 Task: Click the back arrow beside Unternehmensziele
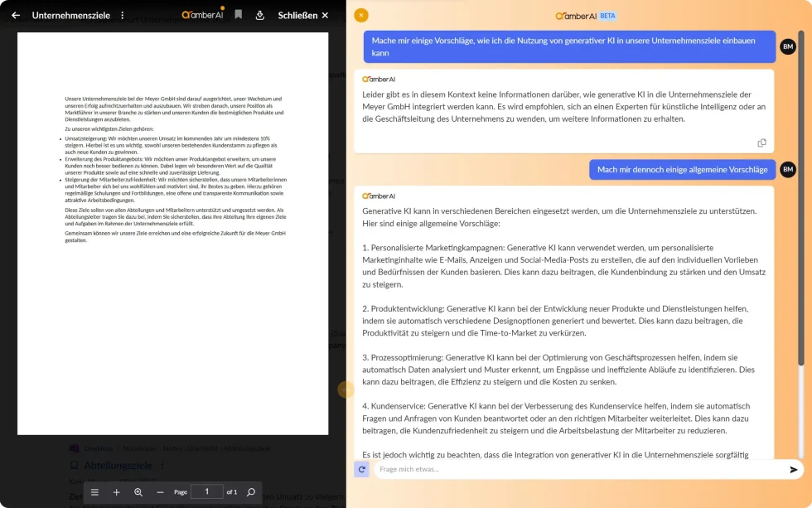16,15
